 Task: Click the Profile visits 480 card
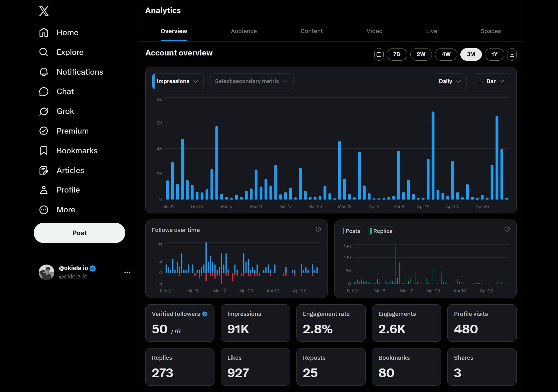[x=482, y=323]
